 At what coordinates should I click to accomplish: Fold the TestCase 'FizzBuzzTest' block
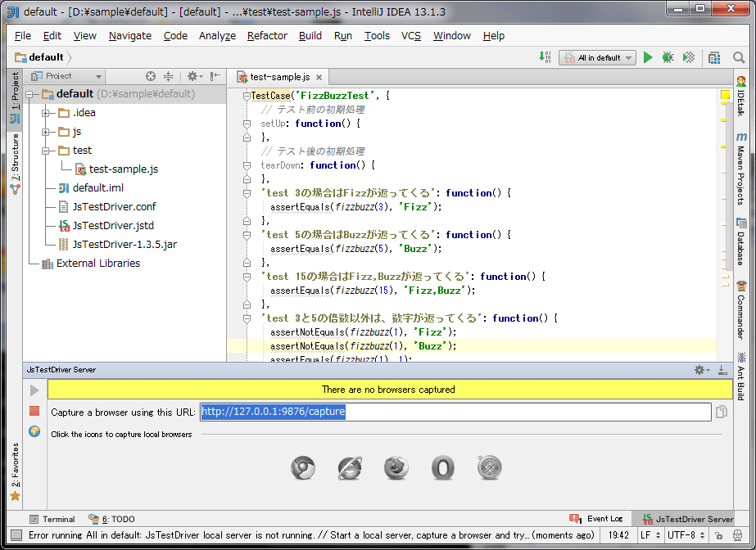(x=247, y=96)
